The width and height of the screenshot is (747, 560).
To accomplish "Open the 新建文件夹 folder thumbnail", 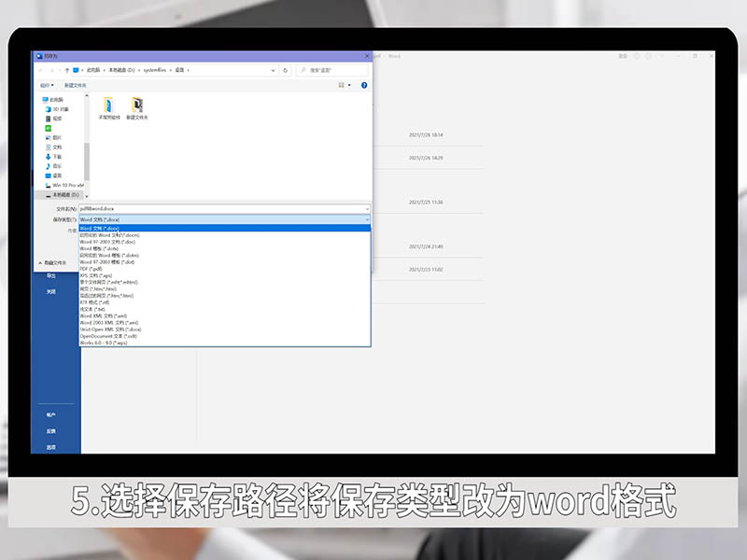I will coord(136,107).
